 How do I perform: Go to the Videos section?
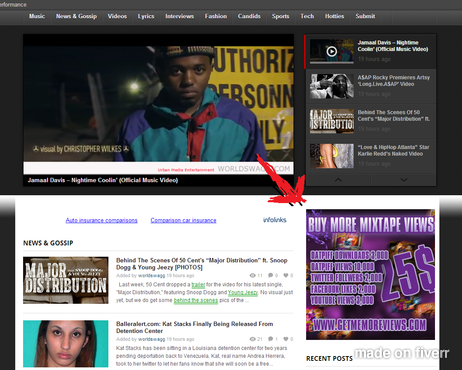tap(117, 16)
